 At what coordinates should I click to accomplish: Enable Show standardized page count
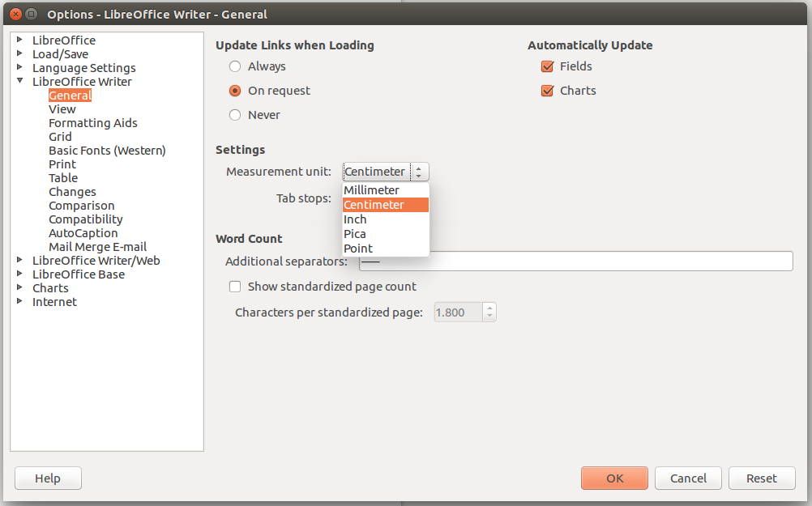pos(235,287)
